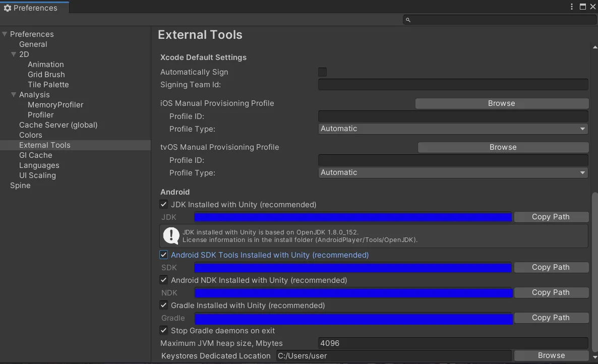
Task: Collapse the Analysis tree section
Action: (x=14, y=95)
